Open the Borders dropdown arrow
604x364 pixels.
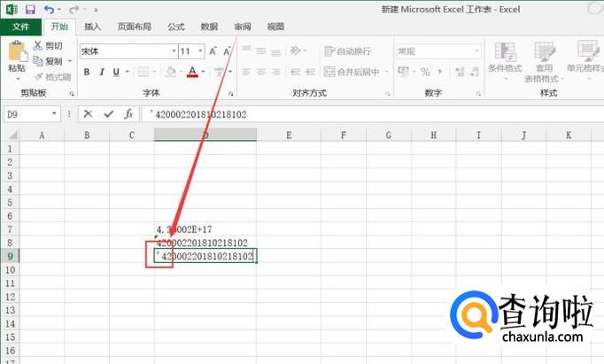click(154, 72)
